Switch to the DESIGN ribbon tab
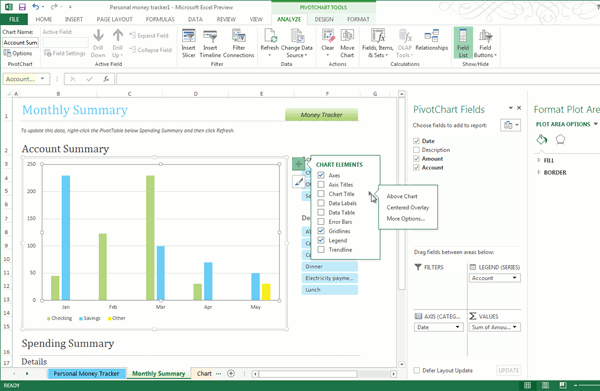 (324, 19)
